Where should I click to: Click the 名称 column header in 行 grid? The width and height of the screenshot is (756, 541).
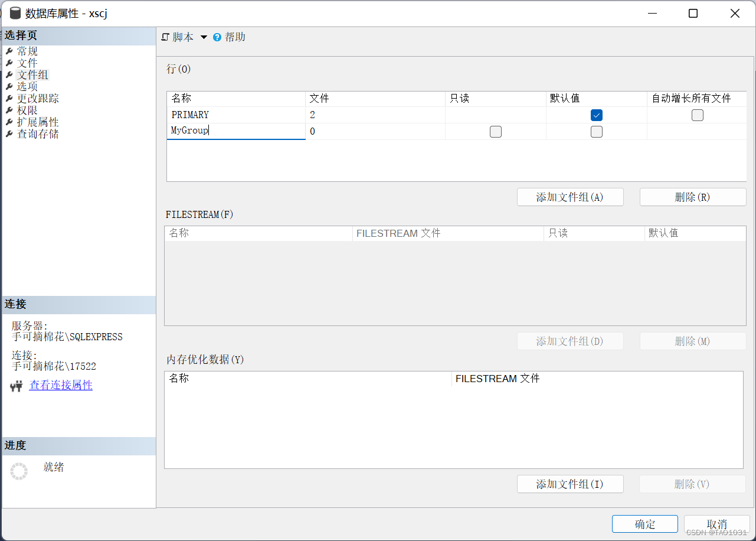(236, 99)
